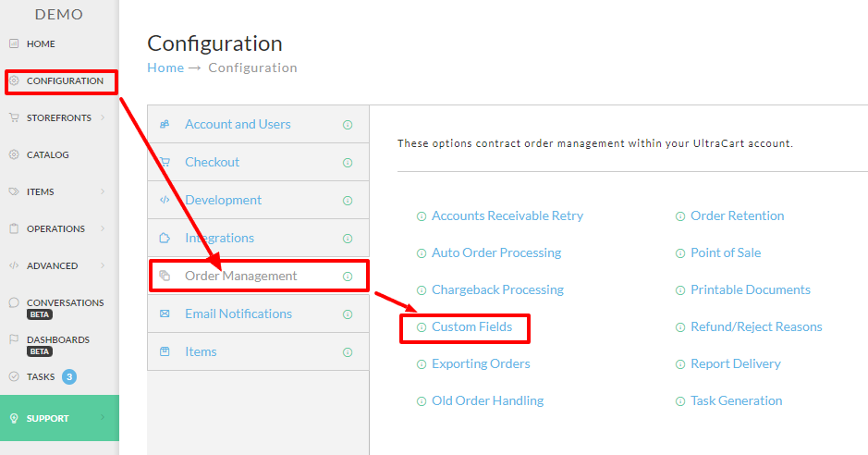Click the Operations clipboard icon

click(14, 228)
